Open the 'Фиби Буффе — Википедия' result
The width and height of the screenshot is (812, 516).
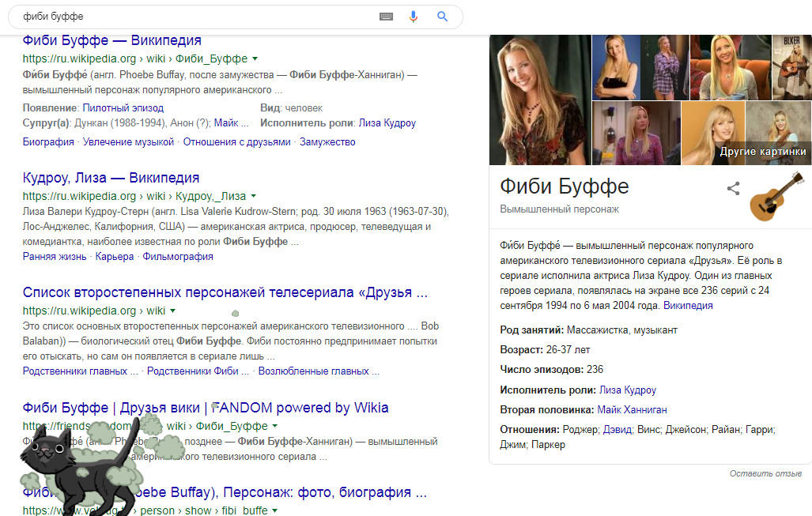[111, 40]
